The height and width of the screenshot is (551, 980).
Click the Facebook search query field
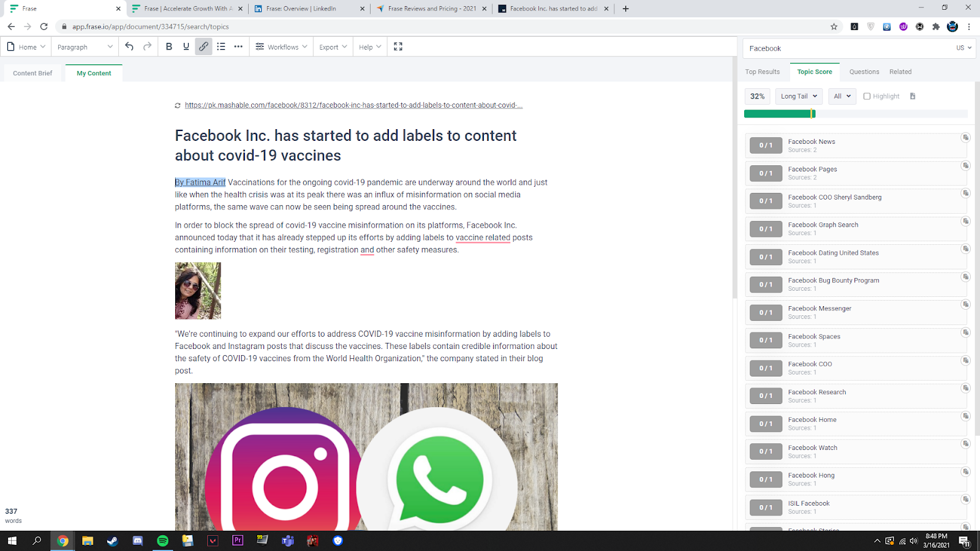coord(848,48)
